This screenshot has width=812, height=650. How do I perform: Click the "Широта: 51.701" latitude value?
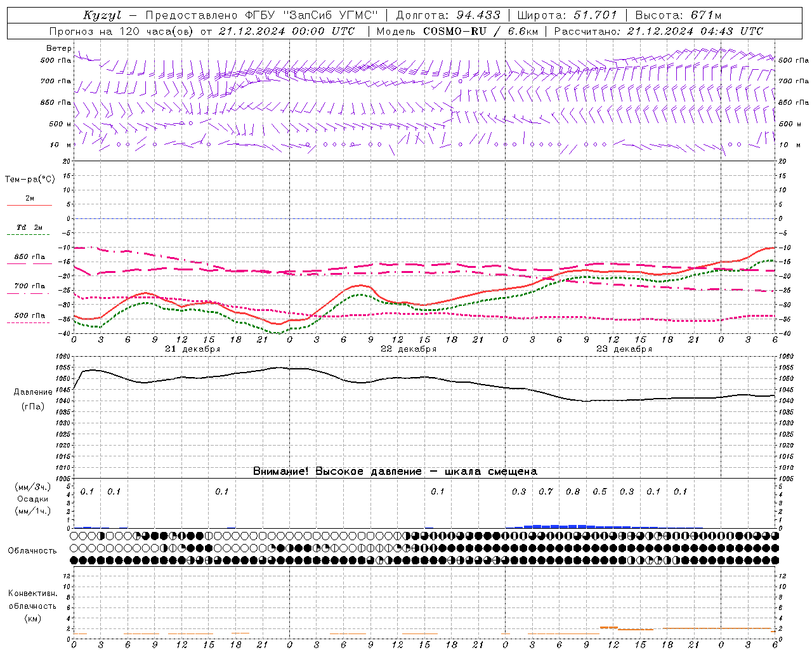tap(567, 15)
